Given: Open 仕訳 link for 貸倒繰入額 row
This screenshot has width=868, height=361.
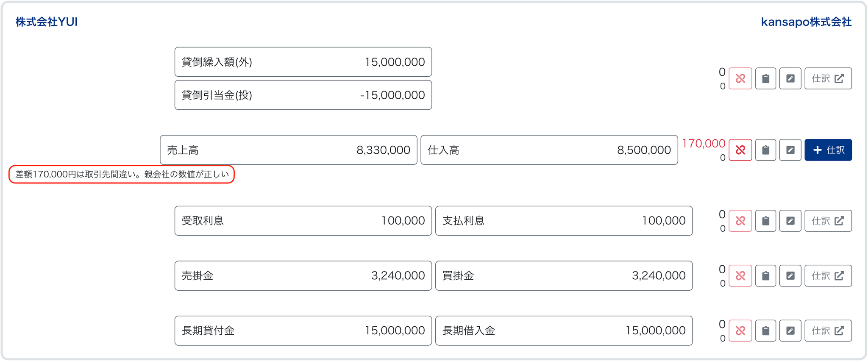Looking at the screenshot, I should coord(828,78).
